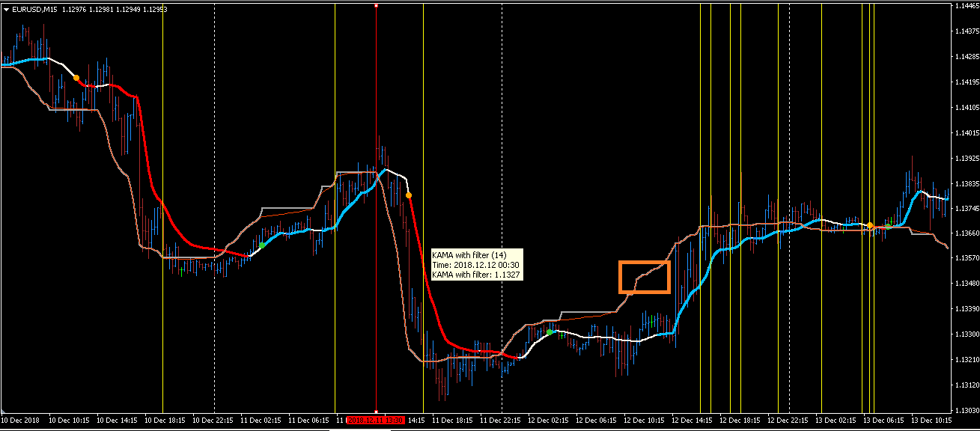Click the '13 Dec 02:15' time axis label

836,421
